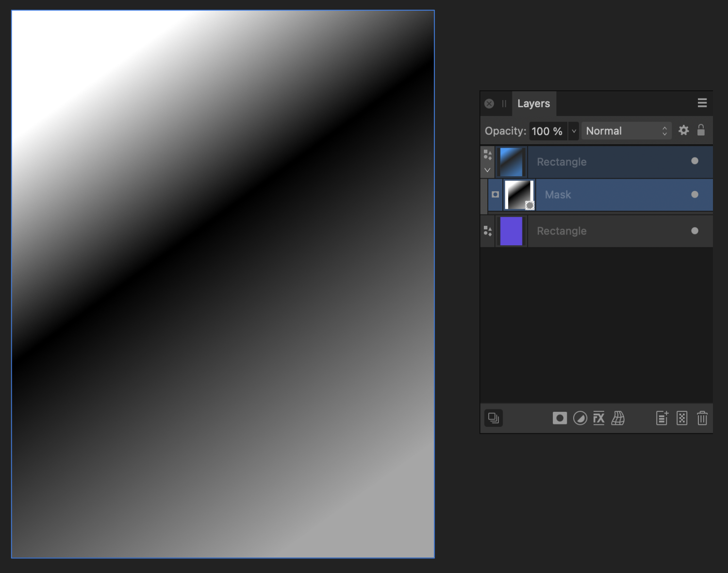Open the Opacity percentage dropdown

574,131
